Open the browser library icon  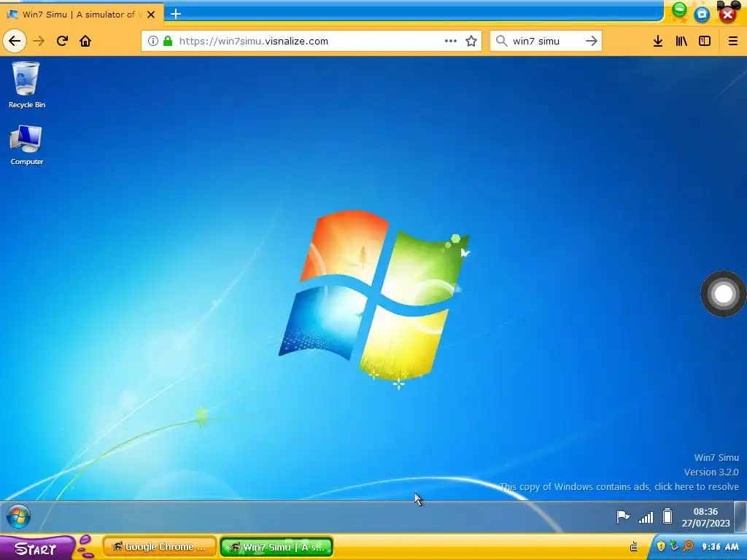coord(681,41)
